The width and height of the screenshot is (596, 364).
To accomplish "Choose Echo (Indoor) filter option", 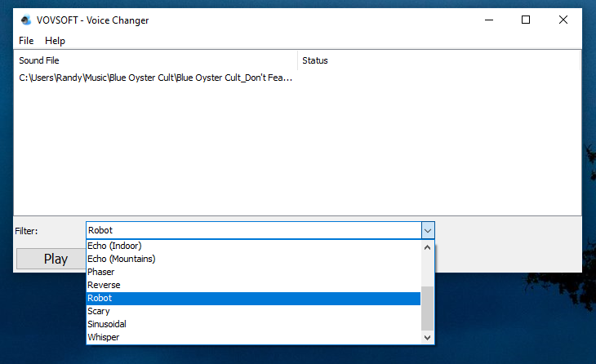I will click(254, 246).
